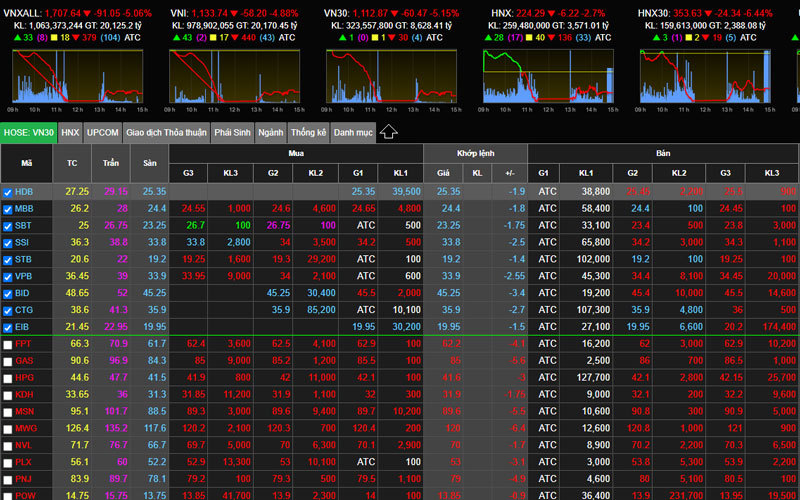Viewport: 800px width, 500px height.
Task: Select the Giao dịch Thỏa thuận tab
Action: click(x=166, y=132)
